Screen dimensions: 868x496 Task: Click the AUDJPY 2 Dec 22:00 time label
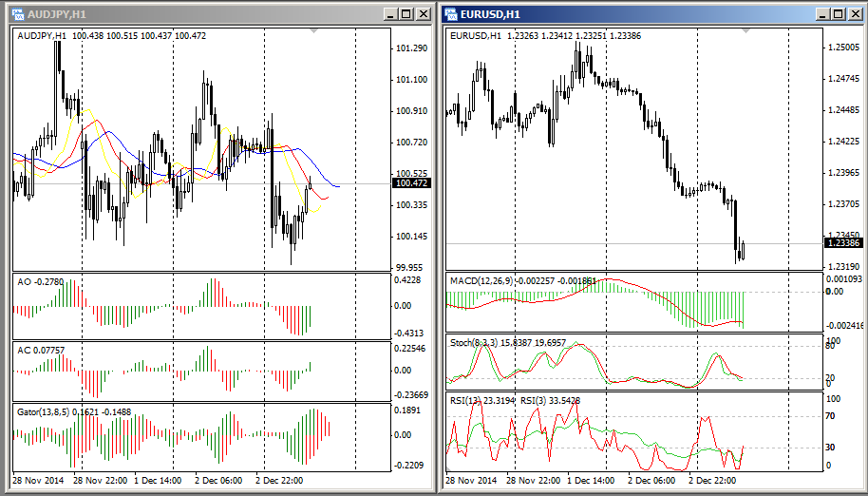[x=279, y=480]
